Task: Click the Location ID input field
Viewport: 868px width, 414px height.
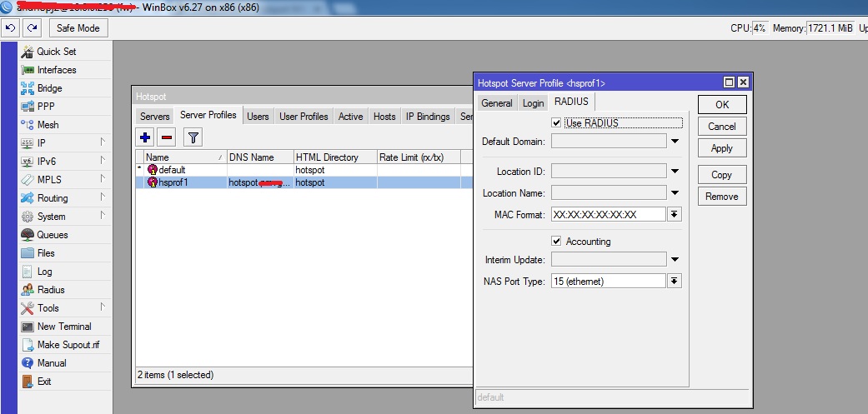Action: [609, 172]
